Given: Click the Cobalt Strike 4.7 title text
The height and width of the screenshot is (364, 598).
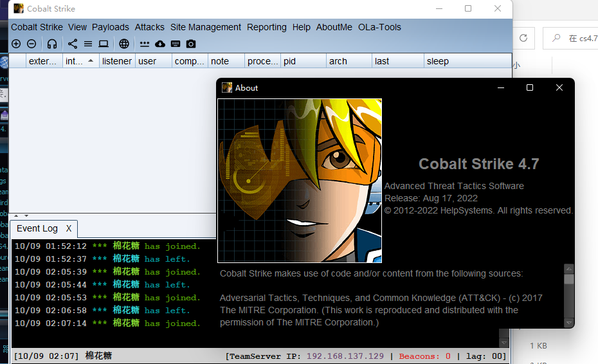Looking at the screenshot, I should pyautogui.click(x=478, y=164).
